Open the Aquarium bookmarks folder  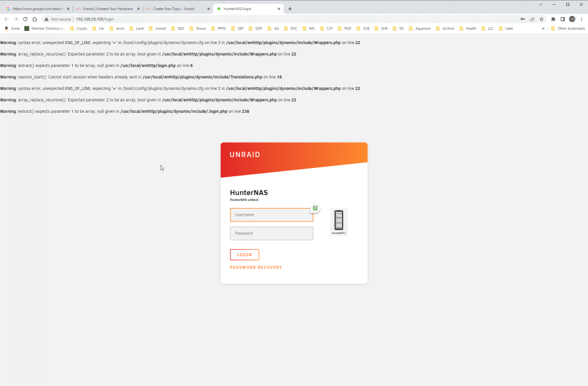[x=420, y=28]
